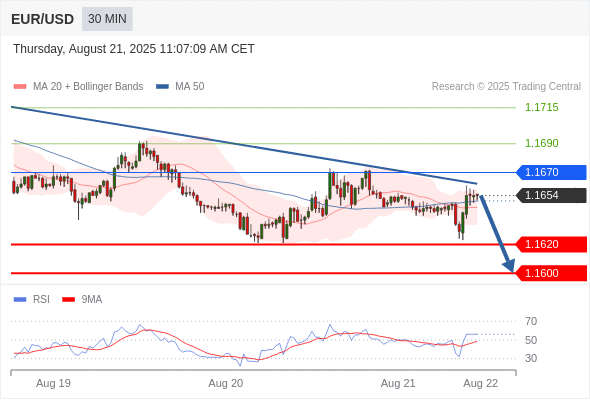
Task: Toggle the RSI legend entry
Action: (32, 300)
